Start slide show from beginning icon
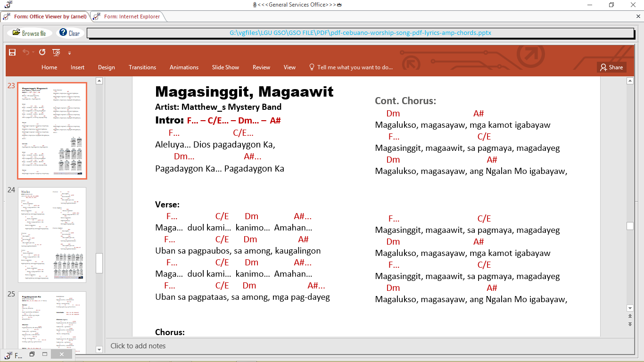The width and height of the screenshot is (644, 362). pos(56,52)
